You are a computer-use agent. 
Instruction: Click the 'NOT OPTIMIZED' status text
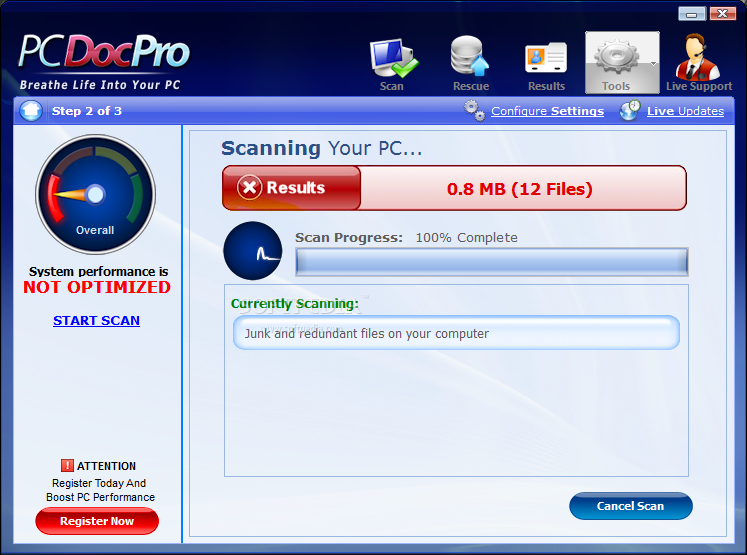tap(97, 287)
